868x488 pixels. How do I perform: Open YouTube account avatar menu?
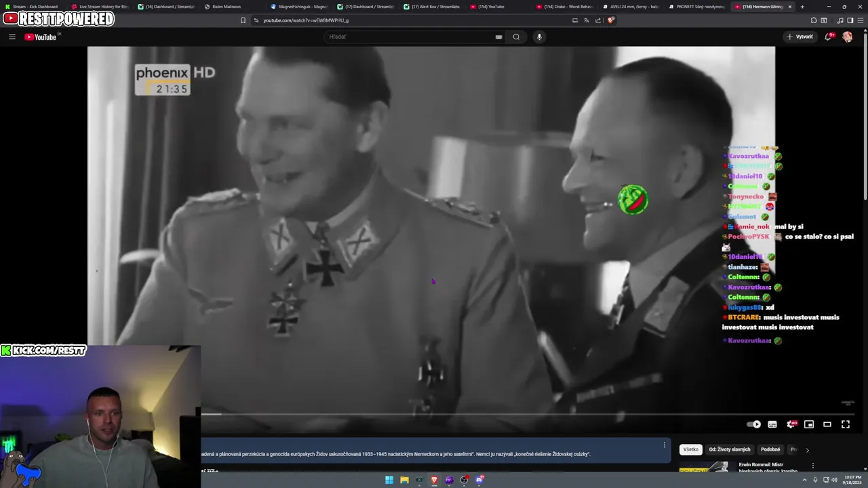847,37
